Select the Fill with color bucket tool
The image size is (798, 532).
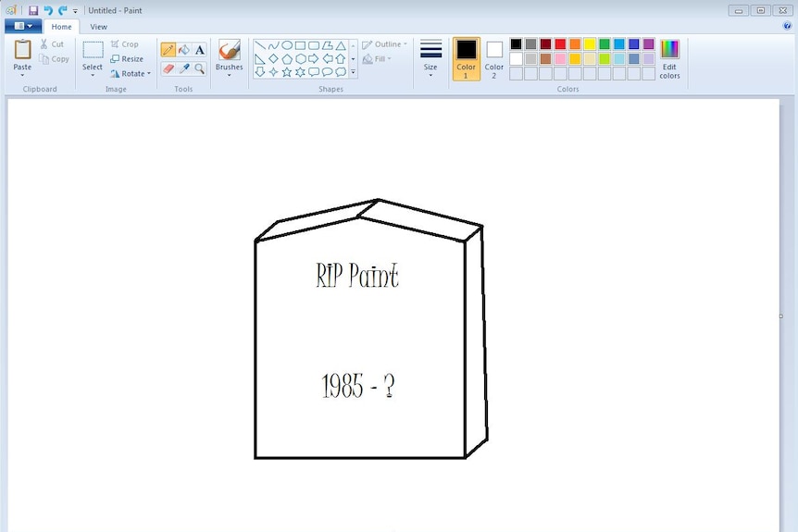[x=184, y=50]
